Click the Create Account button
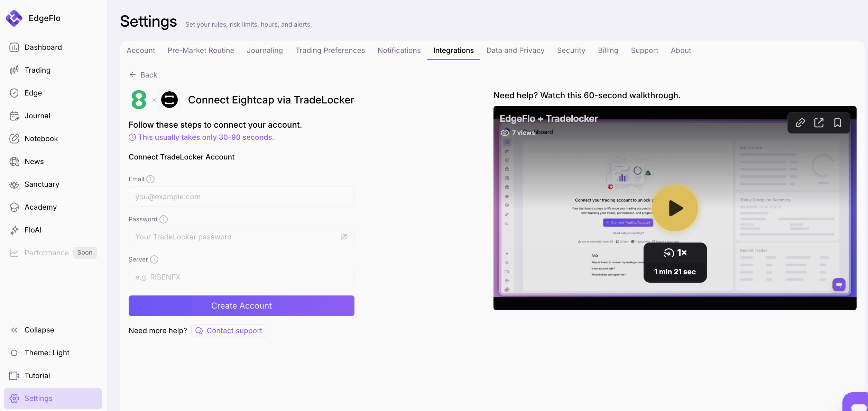This screenshot has width=868, height=411. click(241, 306)
